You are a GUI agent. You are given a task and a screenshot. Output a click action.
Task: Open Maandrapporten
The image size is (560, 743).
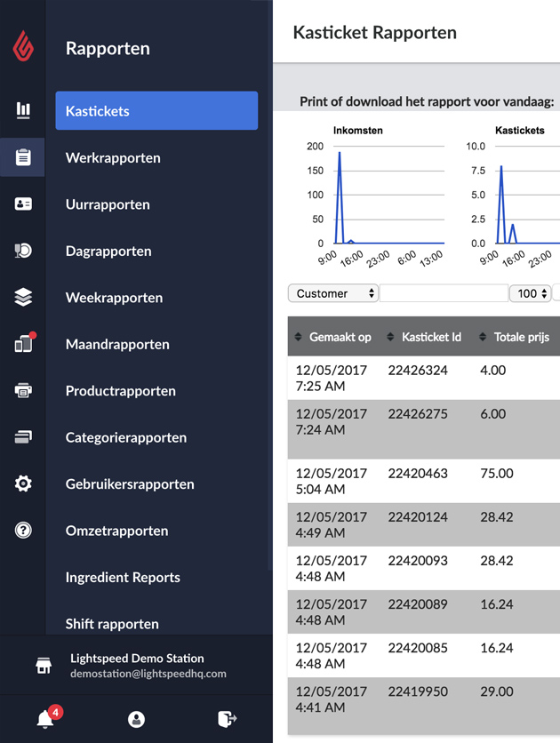coord(117,345)
